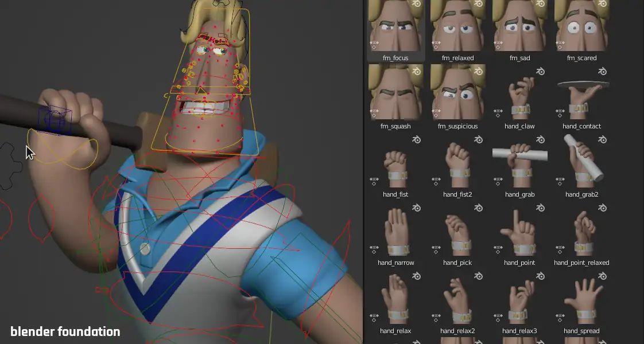Click the Blender logo icon on fm_squash

click(x=417, y=72)
